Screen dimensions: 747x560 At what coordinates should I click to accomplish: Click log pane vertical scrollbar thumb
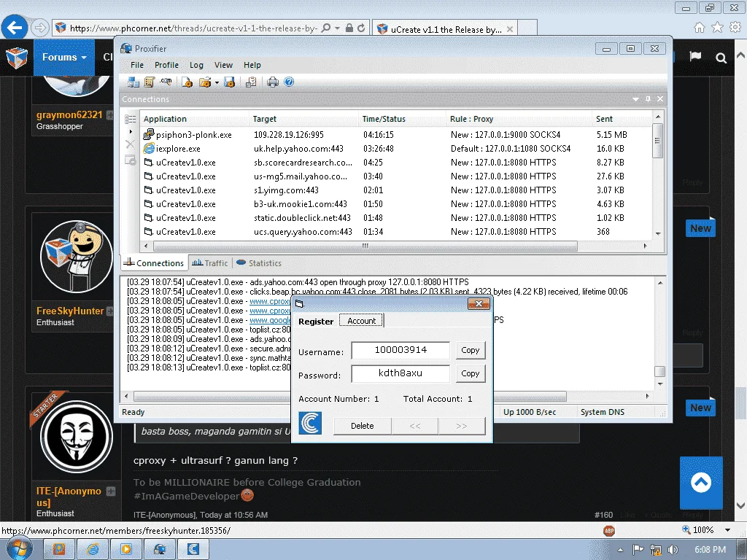coord(659,371)
